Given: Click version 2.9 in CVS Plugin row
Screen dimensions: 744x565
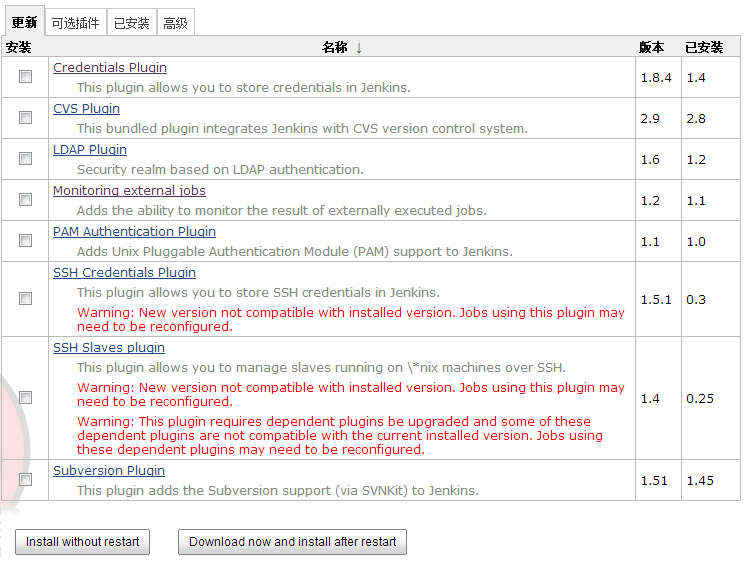Looking at the screenshot, I should tap(650, 119).
